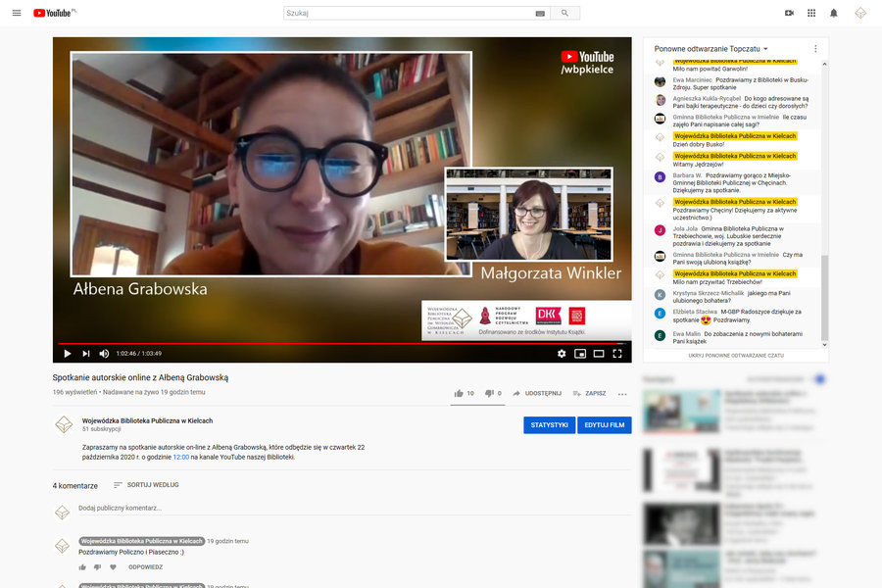Image resolution: width=882 pixels, height=588 pixels.
Task: Open the channel avatar next to channel name
Action: [x=64, y=424]
